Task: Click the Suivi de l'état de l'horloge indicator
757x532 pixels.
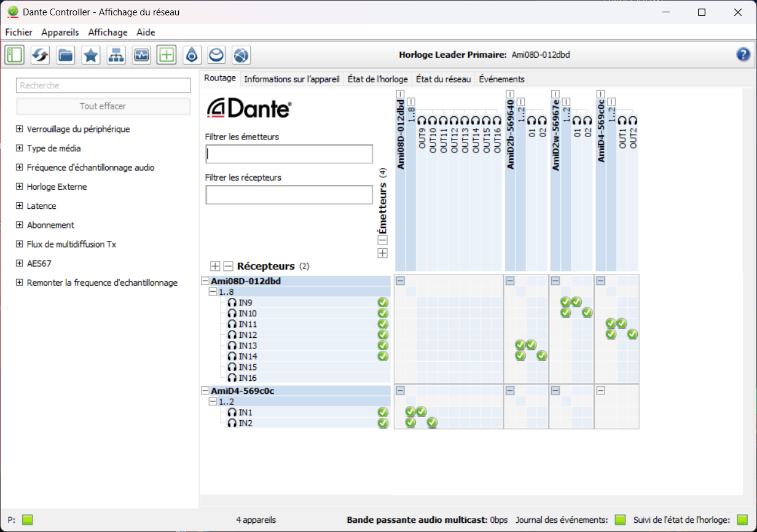Action: pos(742,520)
